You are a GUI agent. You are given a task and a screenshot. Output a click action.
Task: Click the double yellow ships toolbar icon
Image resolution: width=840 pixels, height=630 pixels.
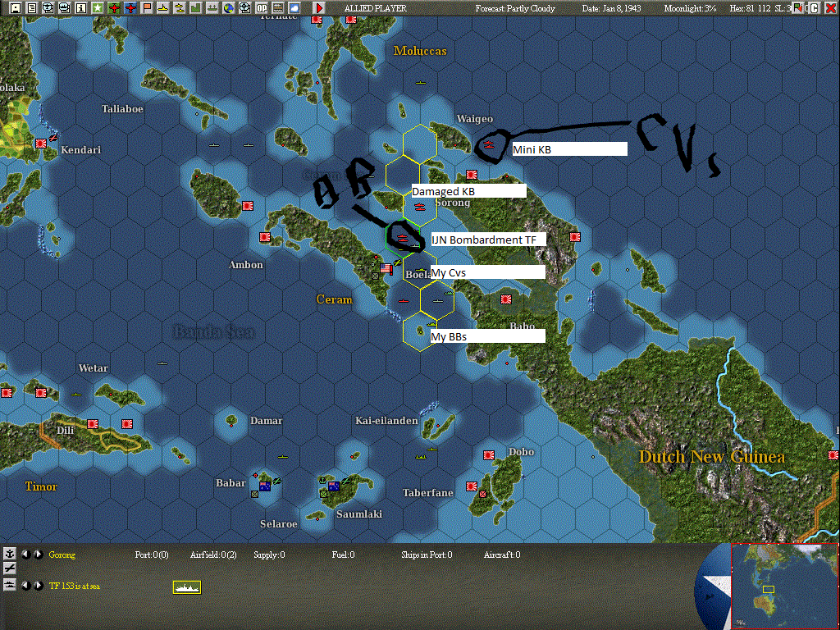(x=180, y=7)
